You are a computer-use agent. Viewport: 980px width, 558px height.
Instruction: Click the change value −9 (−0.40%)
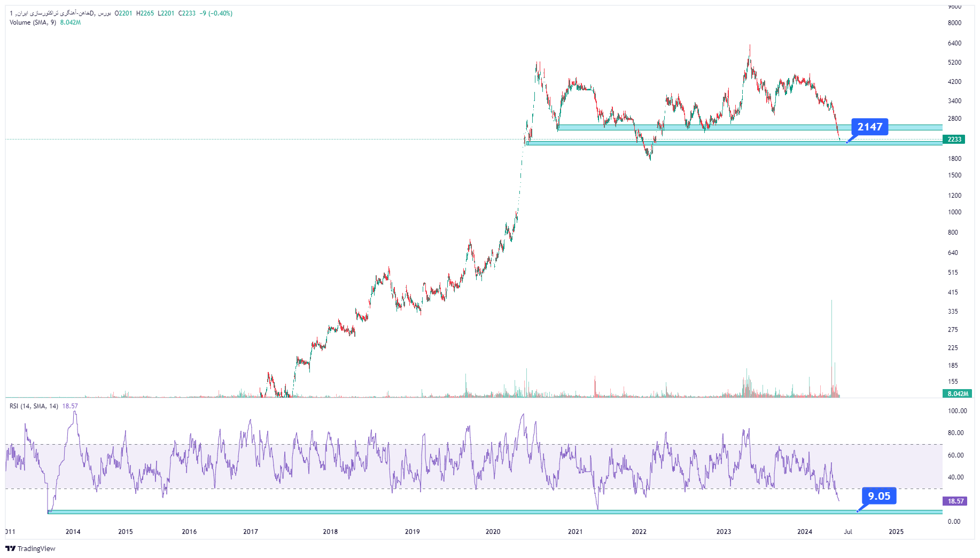pos(216,13)
